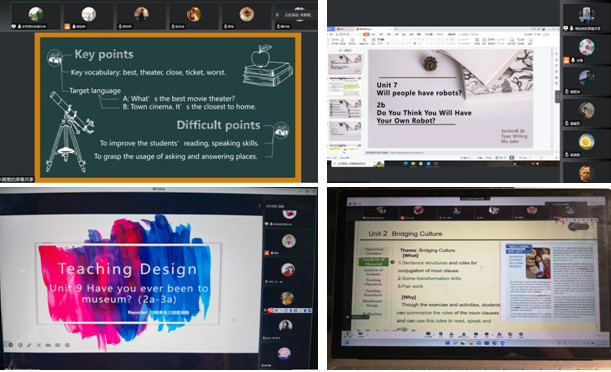Collapse participant sidebar using the gray chevron handle
This screenshot has height=372, width=611.
click(x=558, y=97)
